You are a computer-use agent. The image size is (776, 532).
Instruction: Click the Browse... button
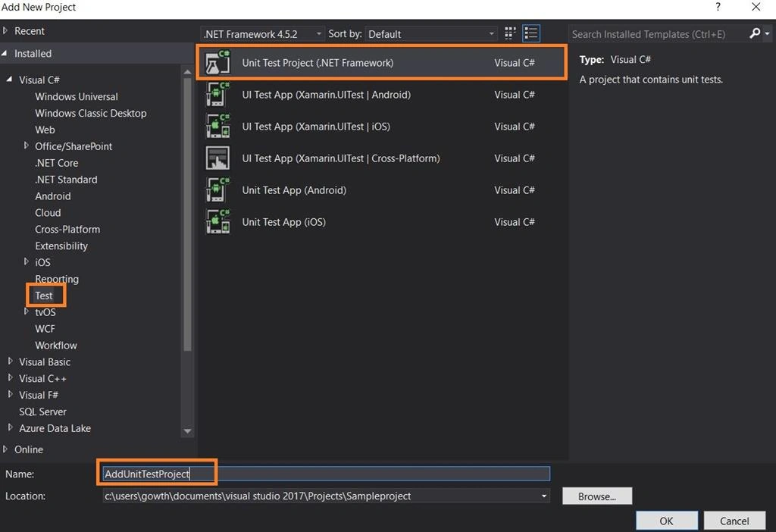(597, 496)
